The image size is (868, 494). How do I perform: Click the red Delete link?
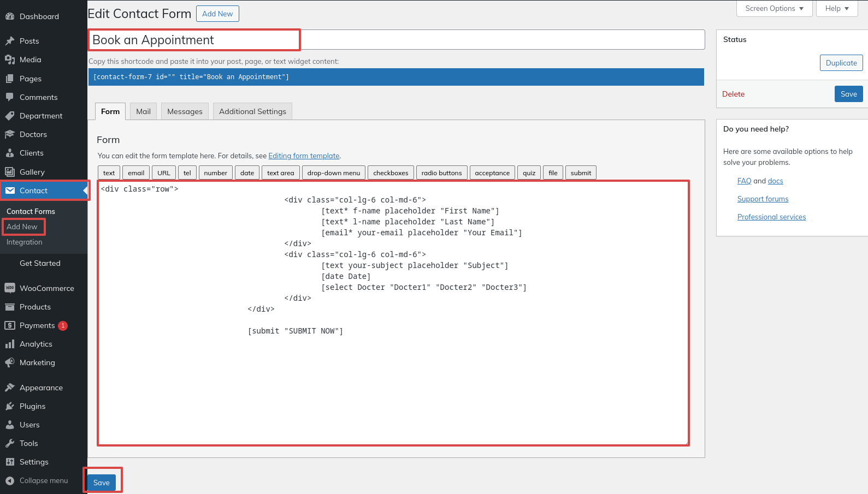pyautogui.click(x=733, y=94)
